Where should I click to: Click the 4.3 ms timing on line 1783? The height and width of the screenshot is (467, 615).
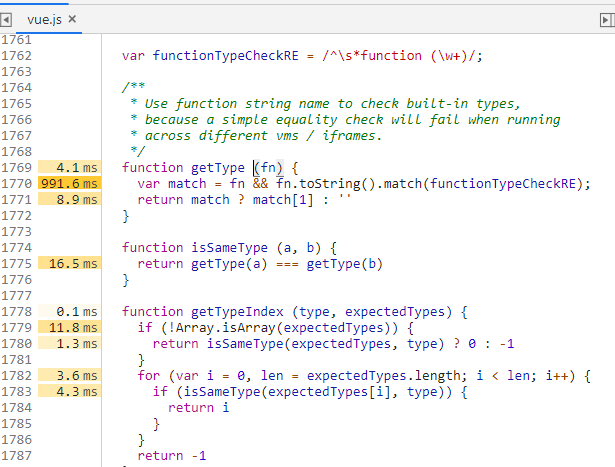click(69, 391)
